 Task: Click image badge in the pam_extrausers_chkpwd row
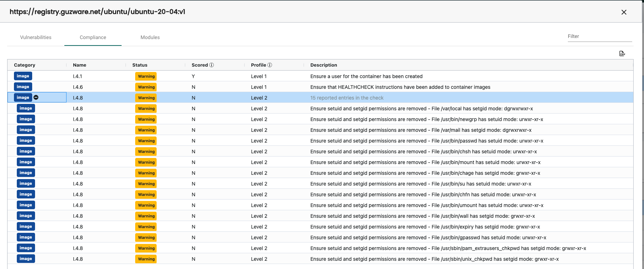(x=26, y=248)
